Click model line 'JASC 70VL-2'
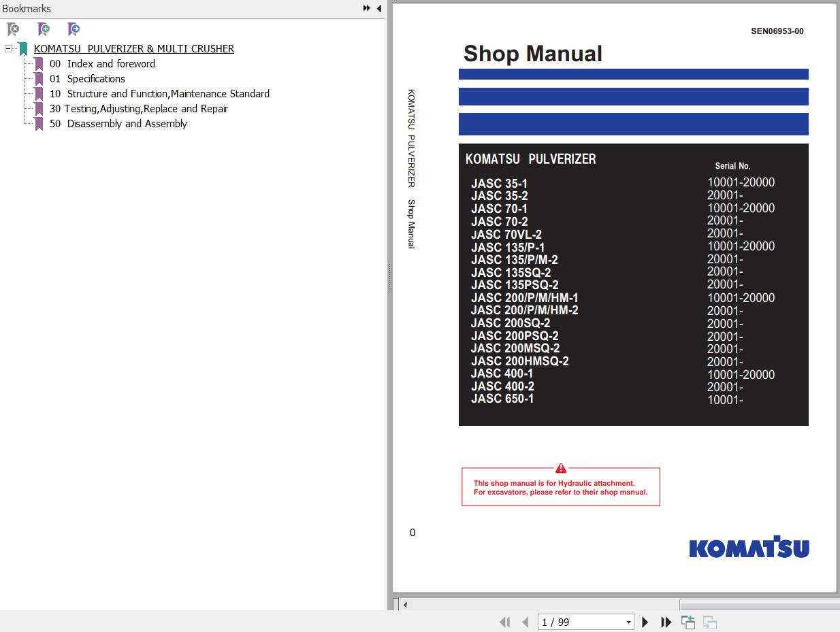840x632 pixels. pos(506,235)
